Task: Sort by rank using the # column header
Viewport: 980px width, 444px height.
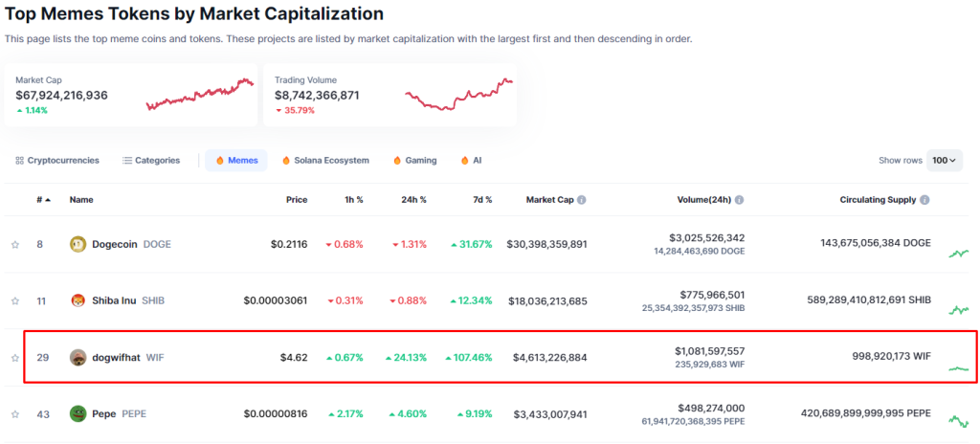Action: tap(43, 200)
